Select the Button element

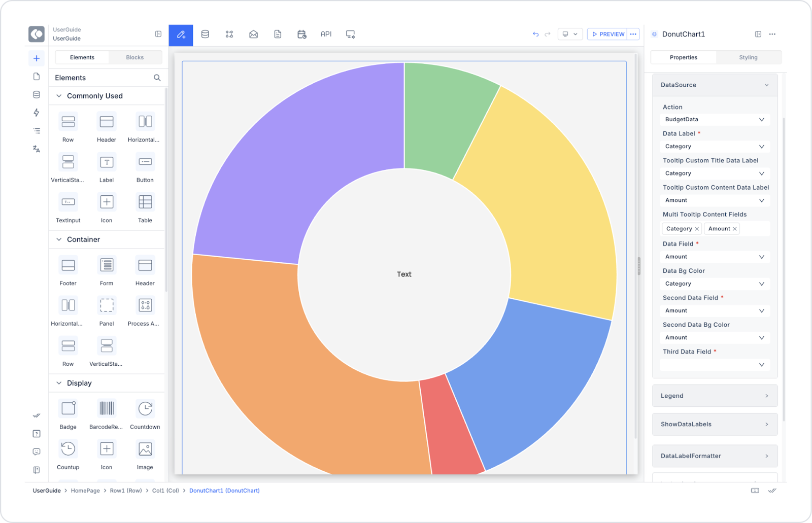(x=145, y=168)
